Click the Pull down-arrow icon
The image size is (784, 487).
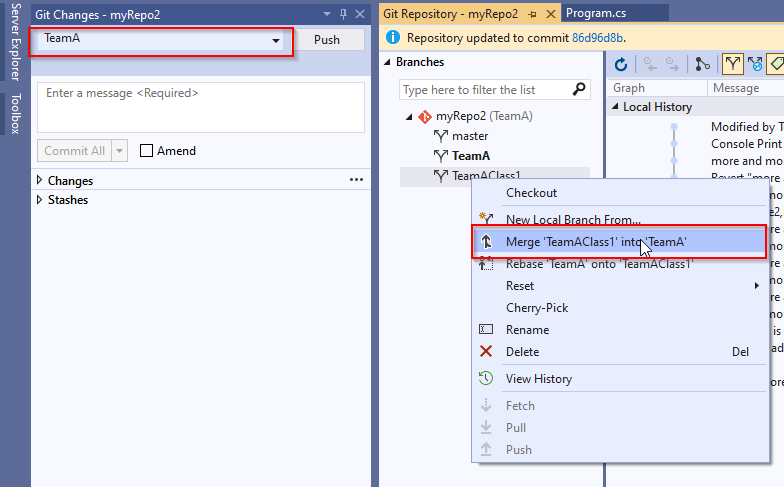(486, 427)
